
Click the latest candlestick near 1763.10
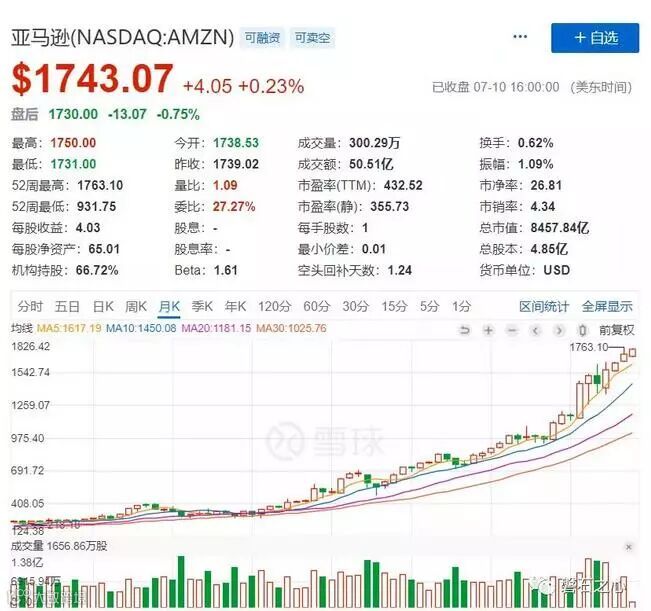(x=632, y=353)
